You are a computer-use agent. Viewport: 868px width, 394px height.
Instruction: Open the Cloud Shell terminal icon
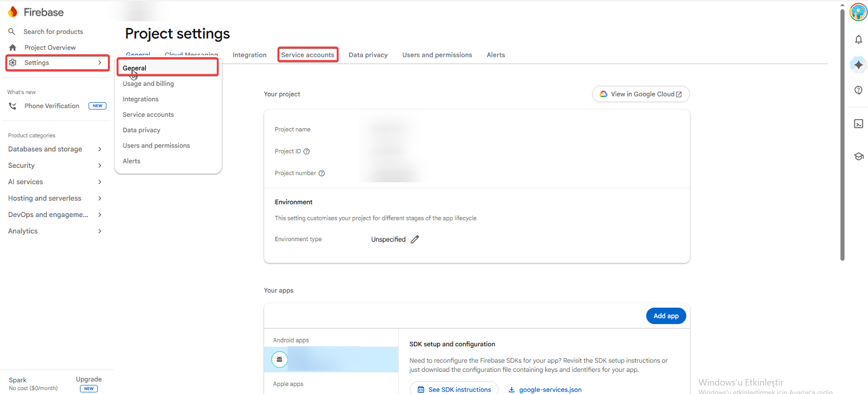858,124
